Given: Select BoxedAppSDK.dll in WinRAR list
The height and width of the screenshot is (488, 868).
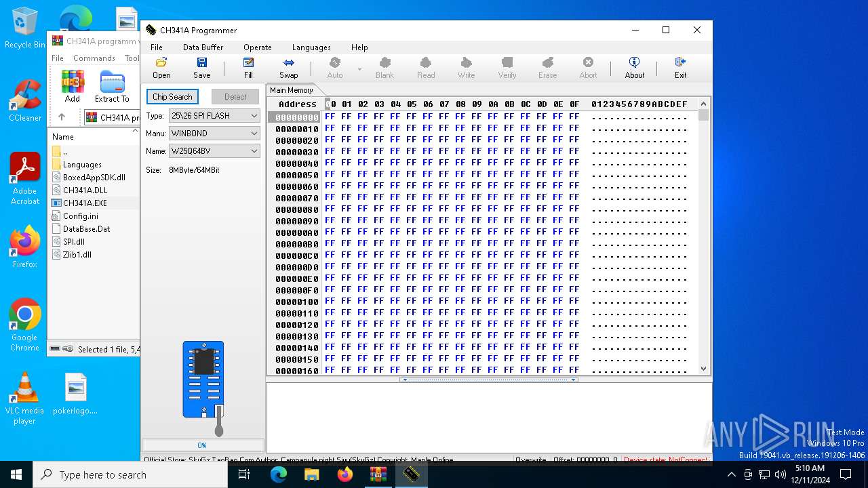Looking at the screenshot, I should click(94, 177).
